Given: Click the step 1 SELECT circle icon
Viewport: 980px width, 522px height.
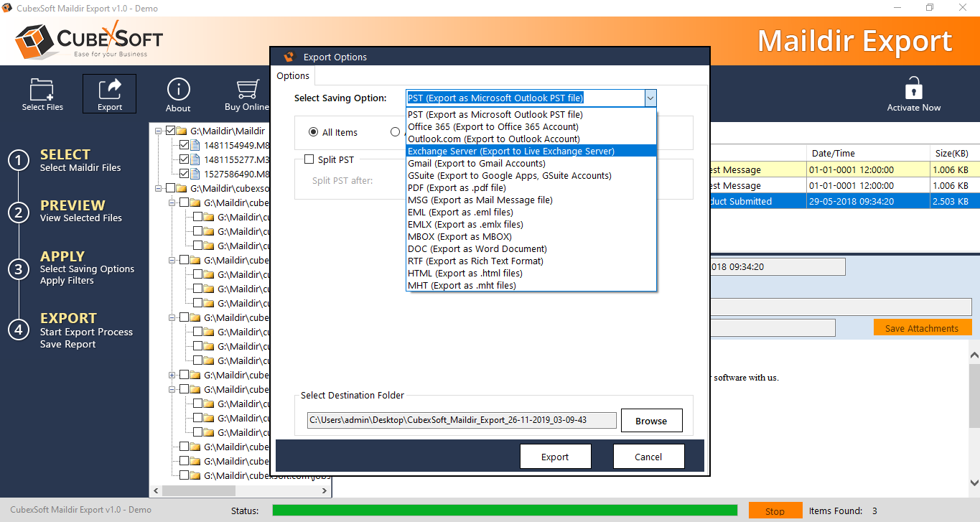Looking at the screenshot, I should tap(19, 161).
